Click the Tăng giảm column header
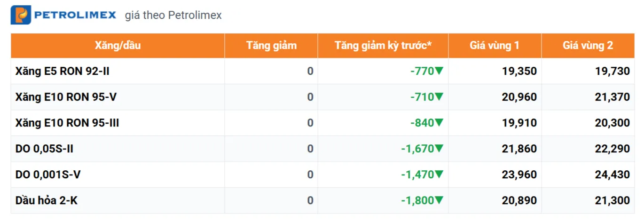Viewport: 644px width, 222px height. [x=271, y=46]
